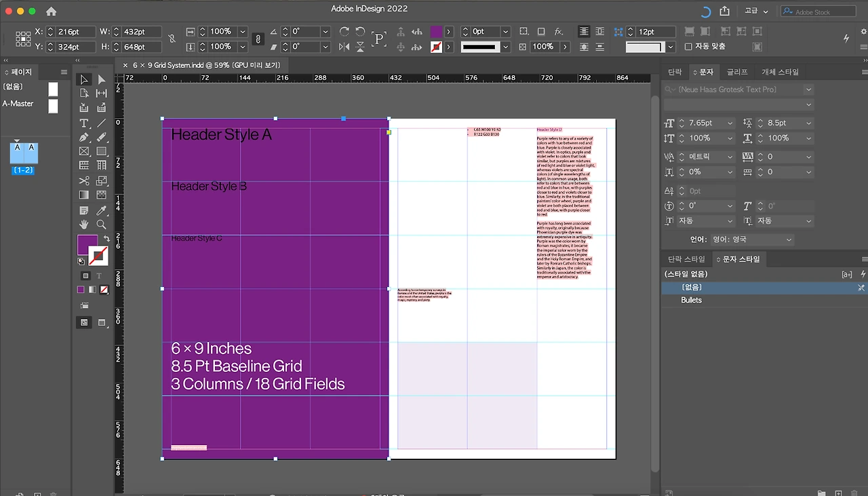Click the Direct Selection tool
Screen dimensions: 868x496
coord(101,79)
